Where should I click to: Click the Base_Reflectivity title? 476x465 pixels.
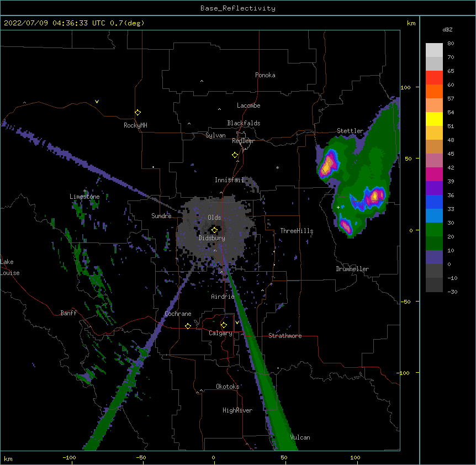pos(238,8)
